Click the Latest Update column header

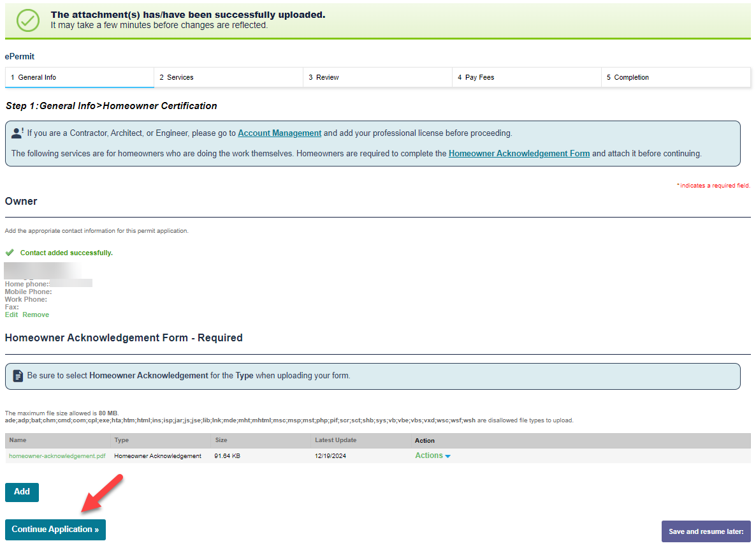point(335,440)
